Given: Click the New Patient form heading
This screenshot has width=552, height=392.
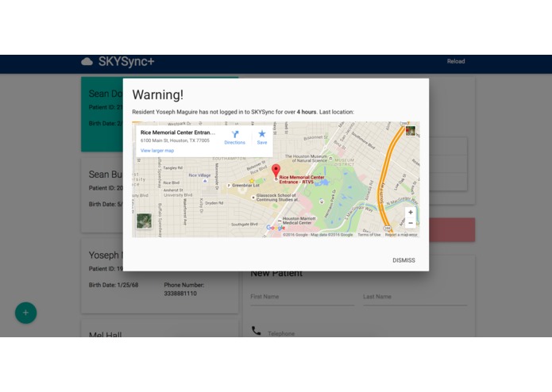Looking at the screenshot, I should coord(276,273).
